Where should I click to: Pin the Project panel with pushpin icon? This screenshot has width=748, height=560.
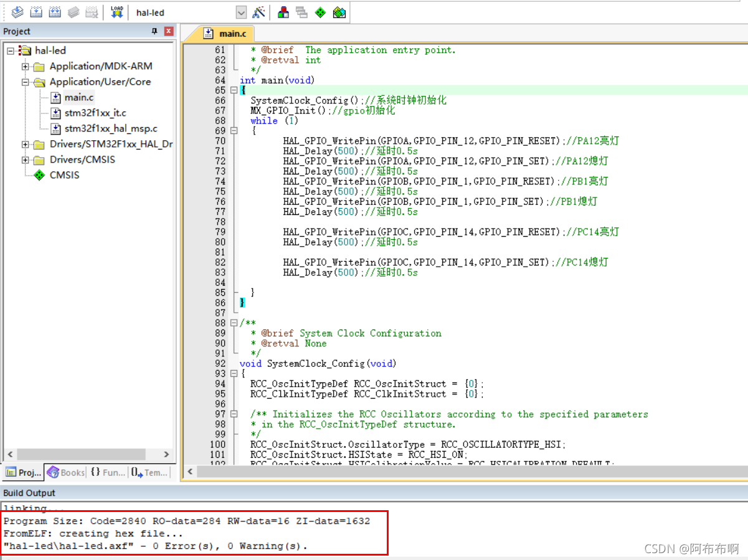coord(154,31)
